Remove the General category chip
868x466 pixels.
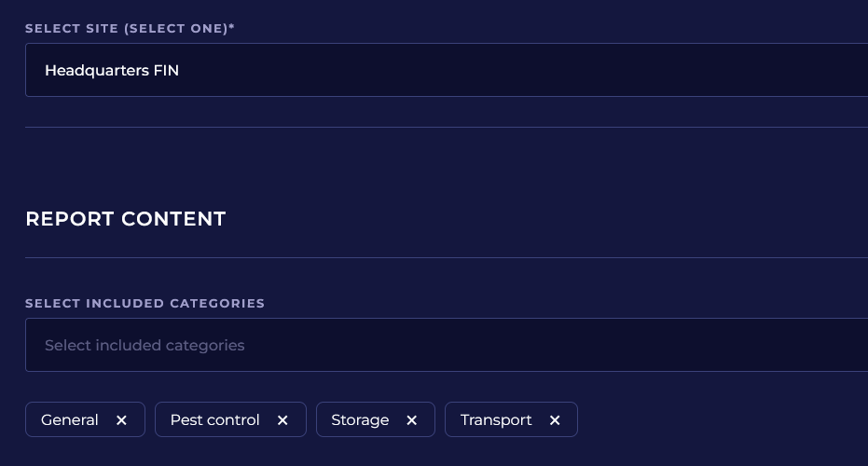(121, 420)
